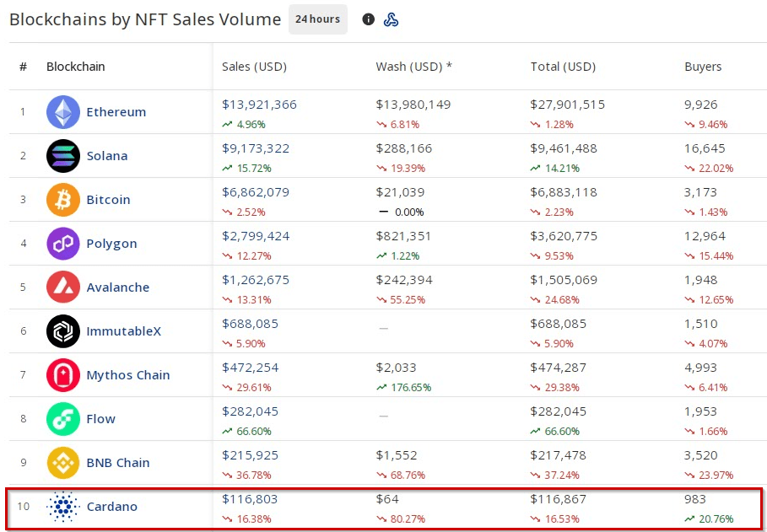
Task: Click the Bitcoin logo icon
Action: [63, 200]
